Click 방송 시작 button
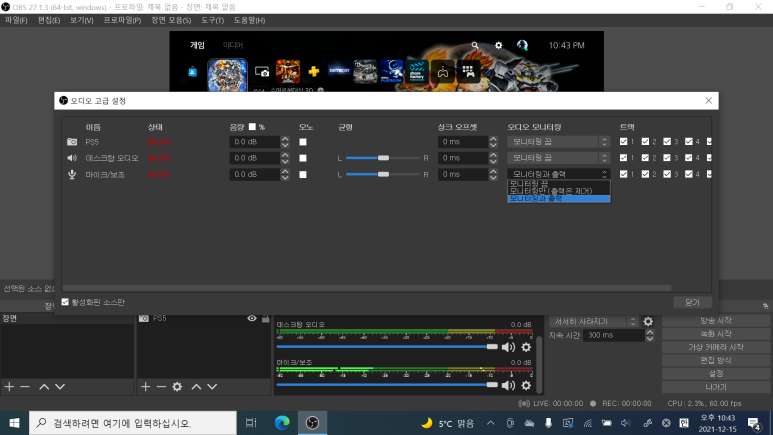Image resolution: width=773 pixels, height=435 pixels. [x=716, y=321]
